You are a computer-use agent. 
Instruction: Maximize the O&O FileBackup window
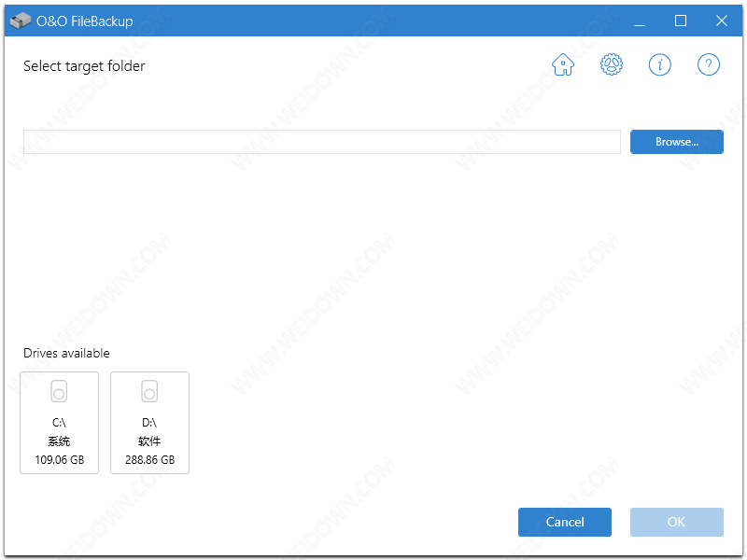tap(681, 21)
